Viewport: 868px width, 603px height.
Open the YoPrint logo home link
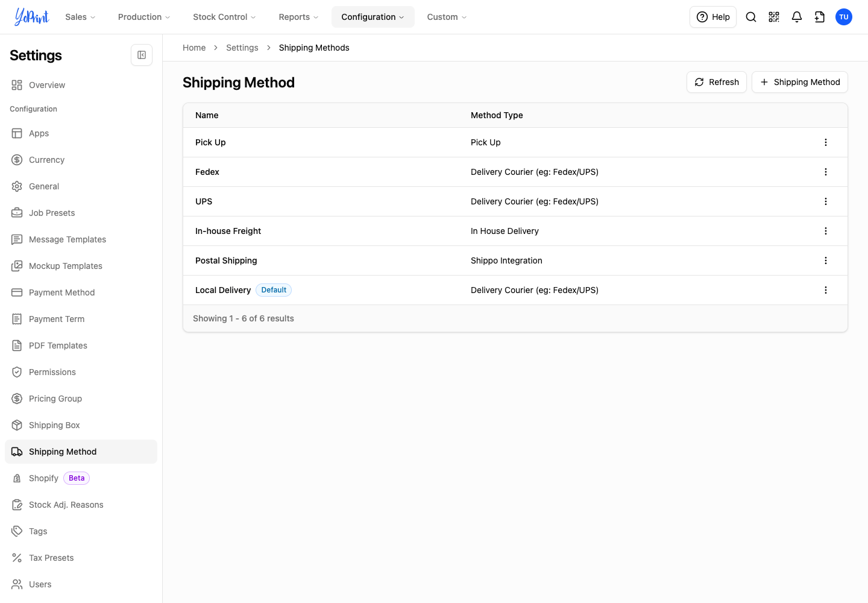tap(31, 17)
